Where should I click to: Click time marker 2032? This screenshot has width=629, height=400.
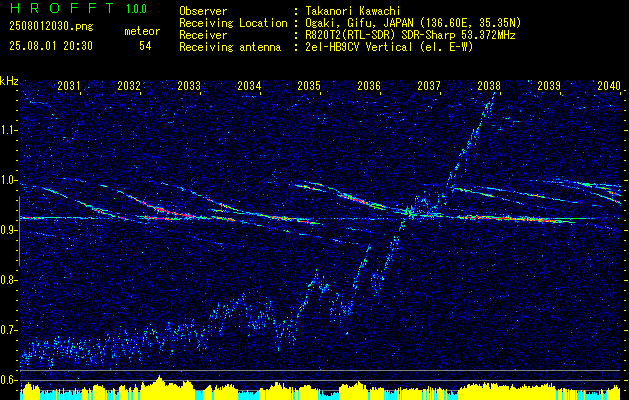pyautogui.click(x=129, y=86)
